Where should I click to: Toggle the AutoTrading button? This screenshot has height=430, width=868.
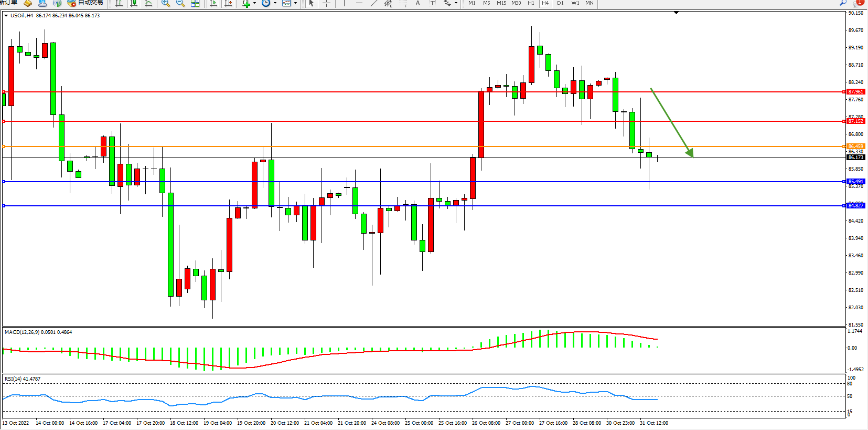pos(85,3)
